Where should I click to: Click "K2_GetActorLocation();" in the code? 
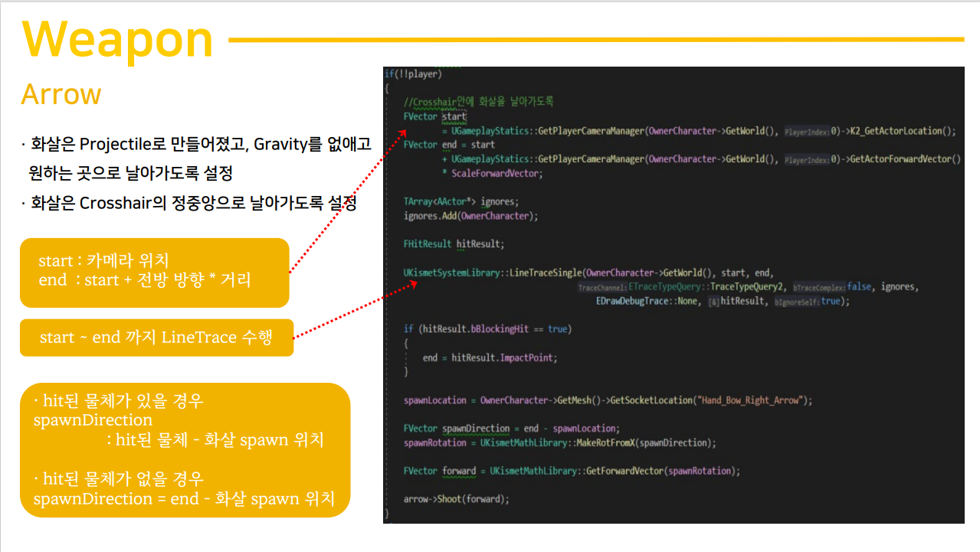click(x=903, y=131)
